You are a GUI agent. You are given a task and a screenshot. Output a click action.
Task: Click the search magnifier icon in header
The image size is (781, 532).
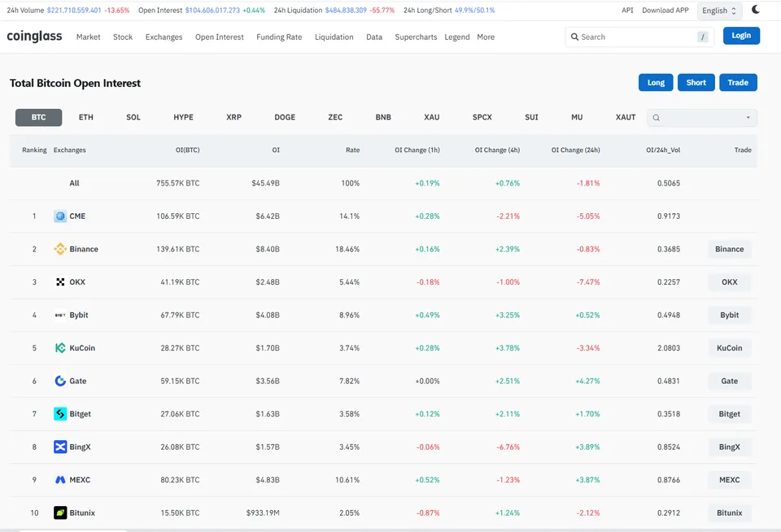pyautogui.click(x=574, y=37)
